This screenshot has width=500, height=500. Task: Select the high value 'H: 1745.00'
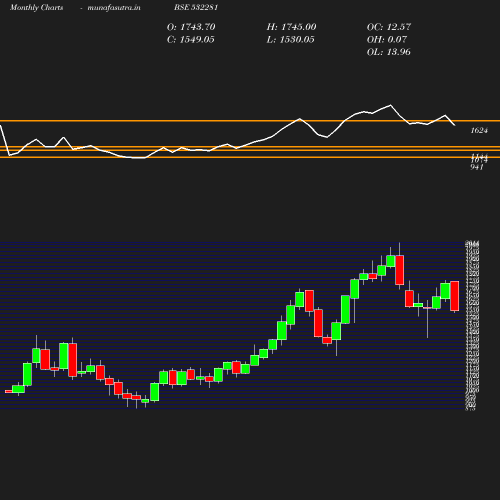291,27
